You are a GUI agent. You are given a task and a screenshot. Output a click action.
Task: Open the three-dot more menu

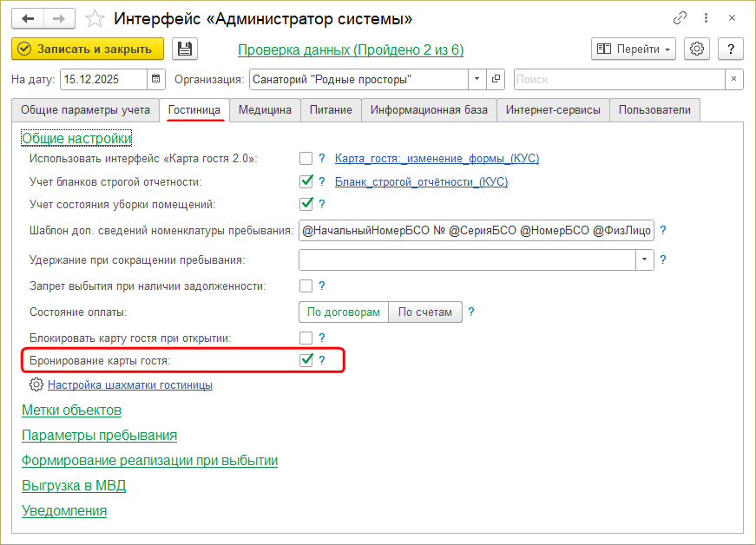point(706,18)
